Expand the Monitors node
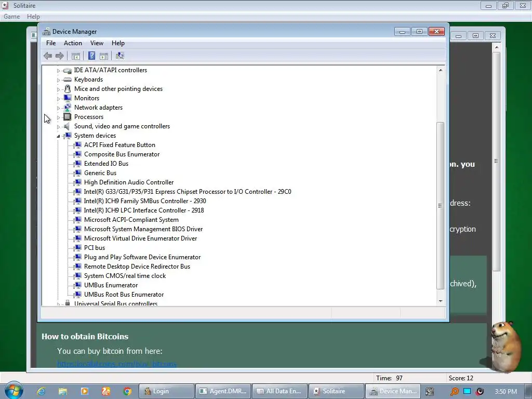This screenshot has height=399, width=532. click(58, 99)
